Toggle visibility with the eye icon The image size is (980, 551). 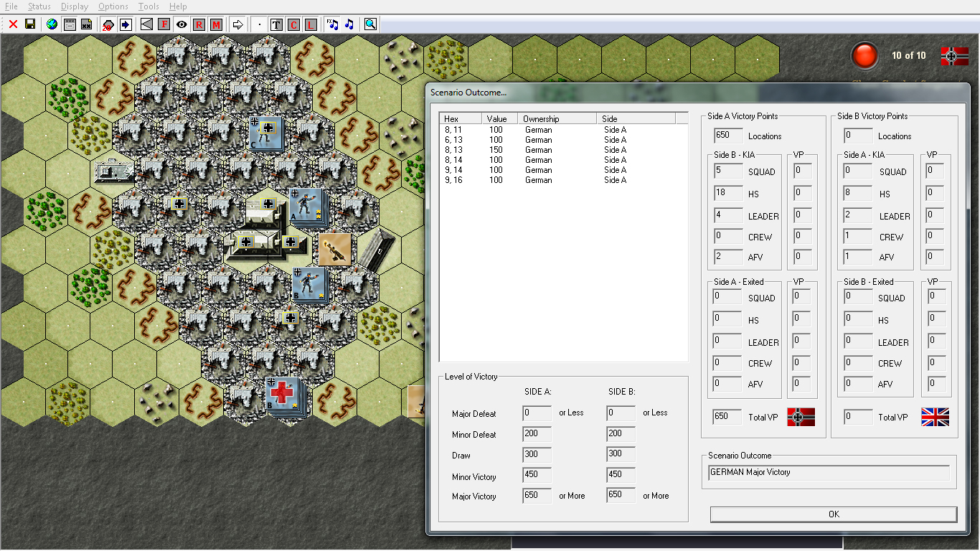point(181,24)
